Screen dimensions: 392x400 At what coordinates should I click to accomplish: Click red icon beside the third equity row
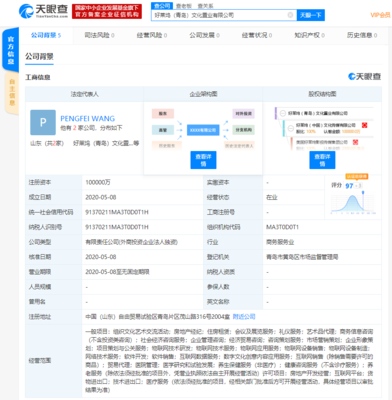pos(355,142)
